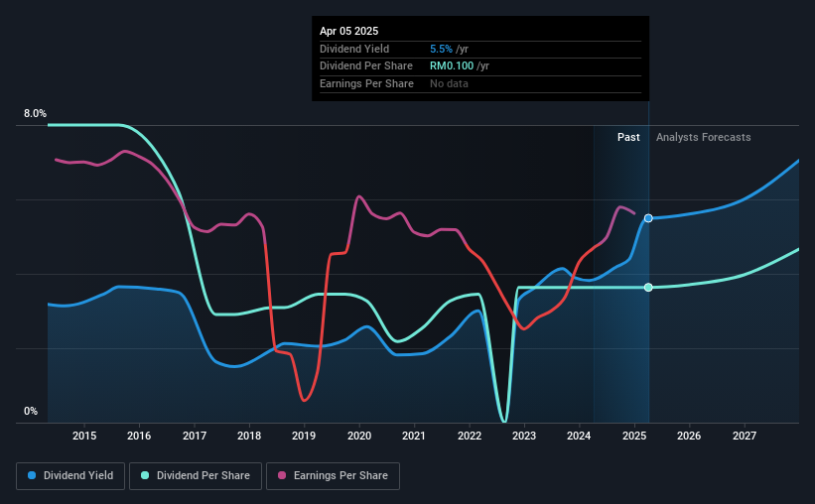815x504 pixels.
Task: Click the 2023 x-axis label
Action: [524, 436]
